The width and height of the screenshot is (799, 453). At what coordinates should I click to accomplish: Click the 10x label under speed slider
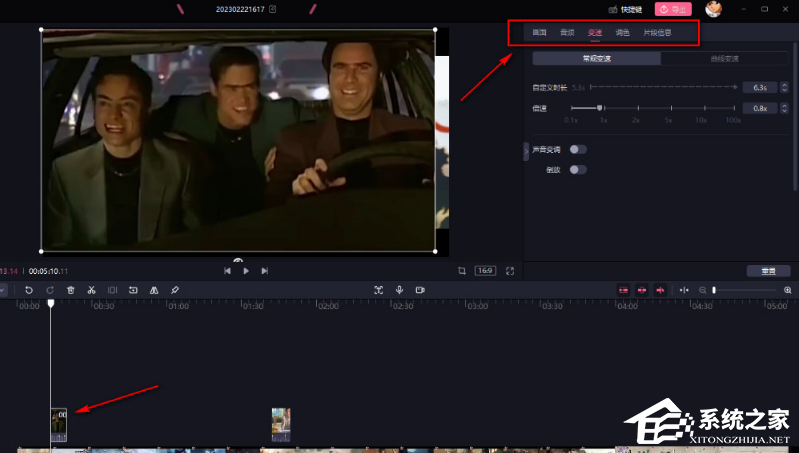701,120
